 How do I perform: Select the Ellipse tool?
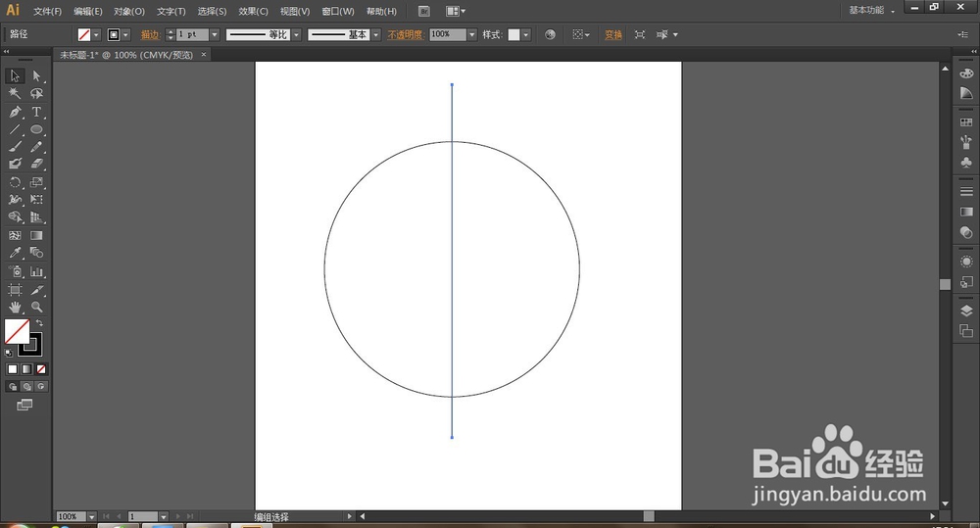36,129
